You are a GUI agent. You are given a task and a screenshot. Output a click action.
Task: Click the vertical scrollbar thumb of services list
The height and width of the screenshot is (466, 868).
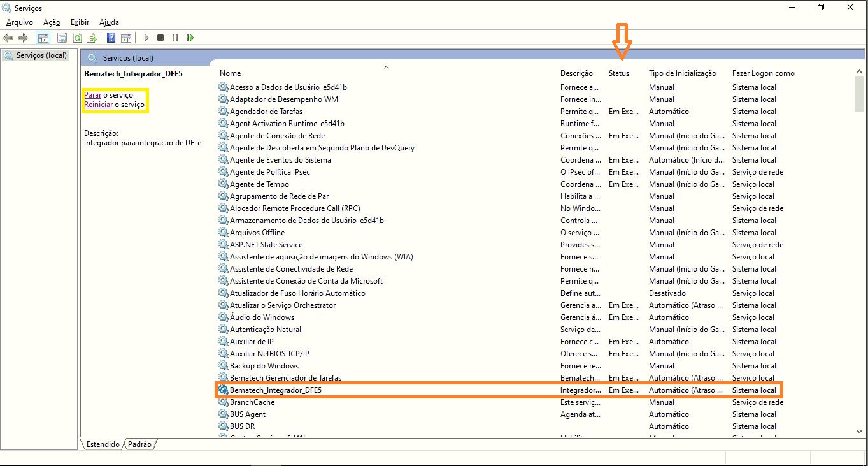[x=860, y=94]
